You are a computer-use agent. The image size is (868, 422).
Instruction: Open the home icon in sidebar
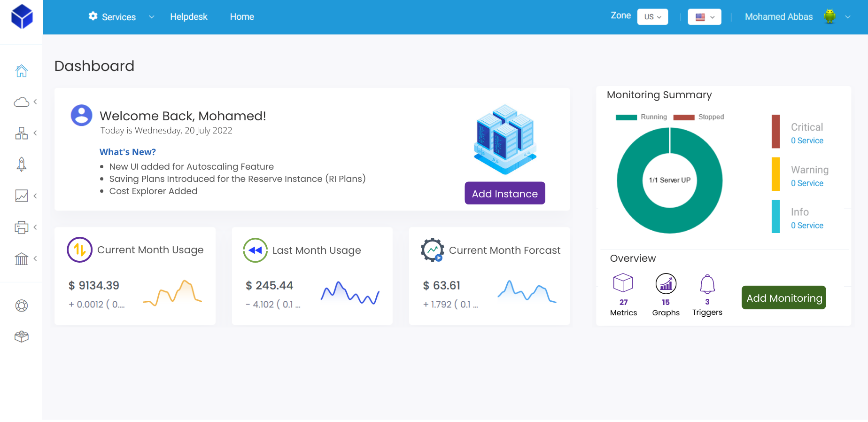(22, 71)
